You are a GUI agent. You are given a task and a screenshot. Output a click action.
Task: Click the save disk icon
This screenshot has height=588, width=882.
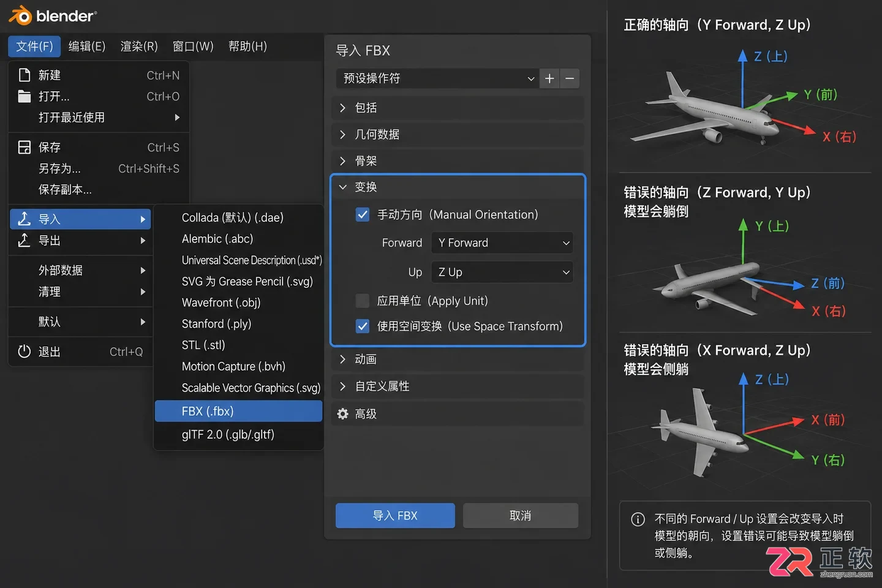[x=24, y=147]
